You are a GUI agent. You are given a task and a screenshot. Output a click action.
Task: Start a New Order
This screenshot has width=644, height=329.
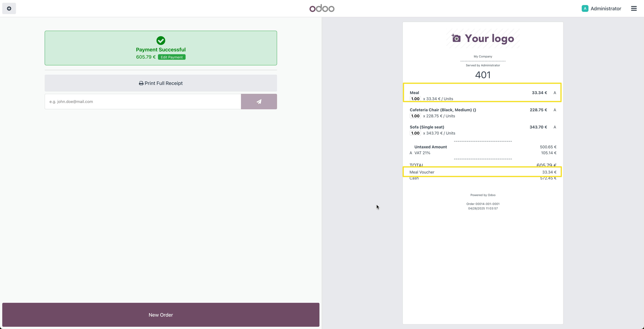coord(161,315)
